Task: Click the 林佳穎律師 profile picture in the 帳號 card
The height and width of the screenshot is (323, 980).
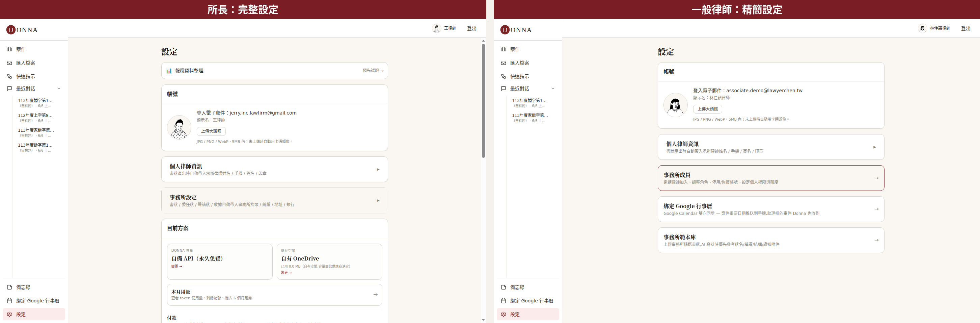Action: point(676,105)
